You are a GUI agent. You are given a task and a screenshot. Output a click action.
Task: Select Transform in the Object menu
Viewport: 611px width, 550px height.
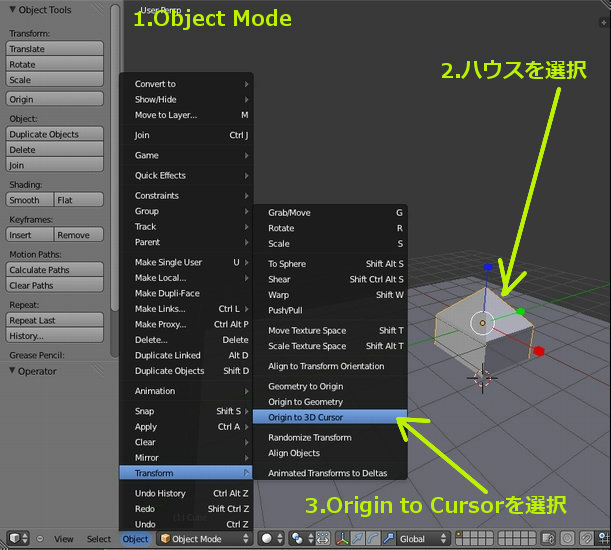186,473
